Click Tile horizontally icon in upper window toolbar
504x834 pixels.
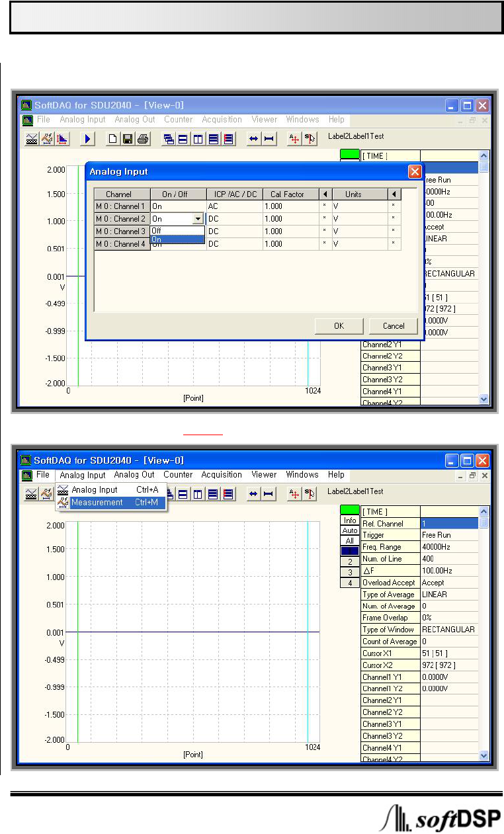coord(183,138)
